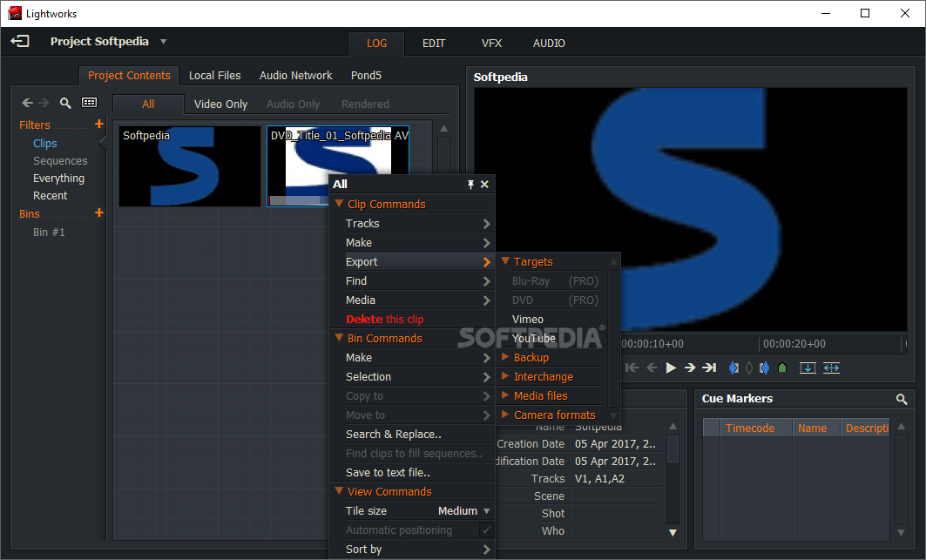Step back one frame

coord(652,368)
